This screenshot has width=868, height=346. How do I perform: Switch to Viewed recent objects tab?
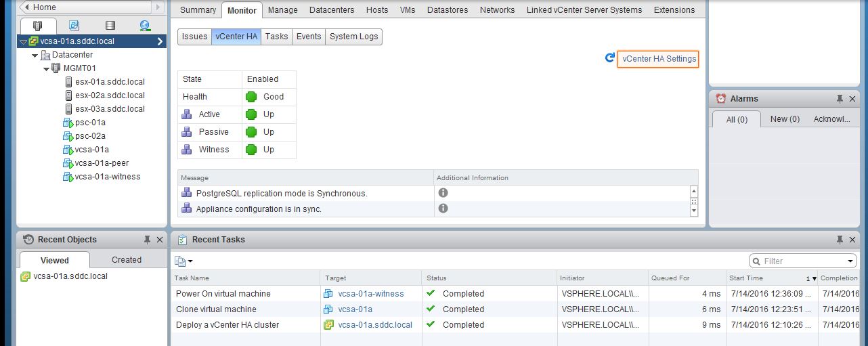(55, 260)
